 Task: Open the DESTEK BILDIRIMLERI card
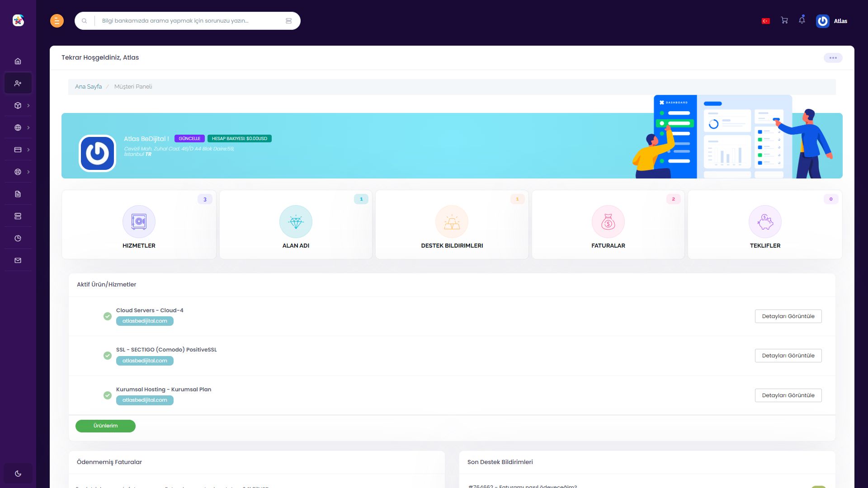point(452,225)
